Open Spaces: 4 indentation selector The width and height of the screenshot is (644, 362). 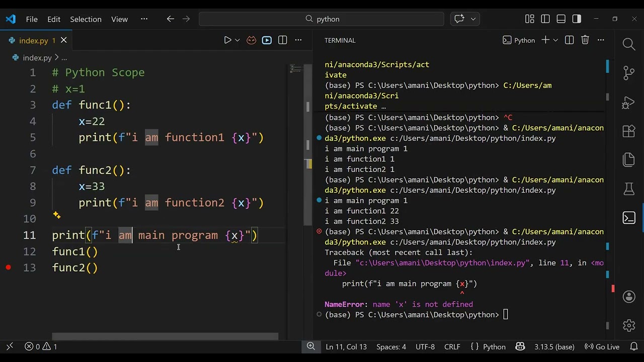[391, 347]
